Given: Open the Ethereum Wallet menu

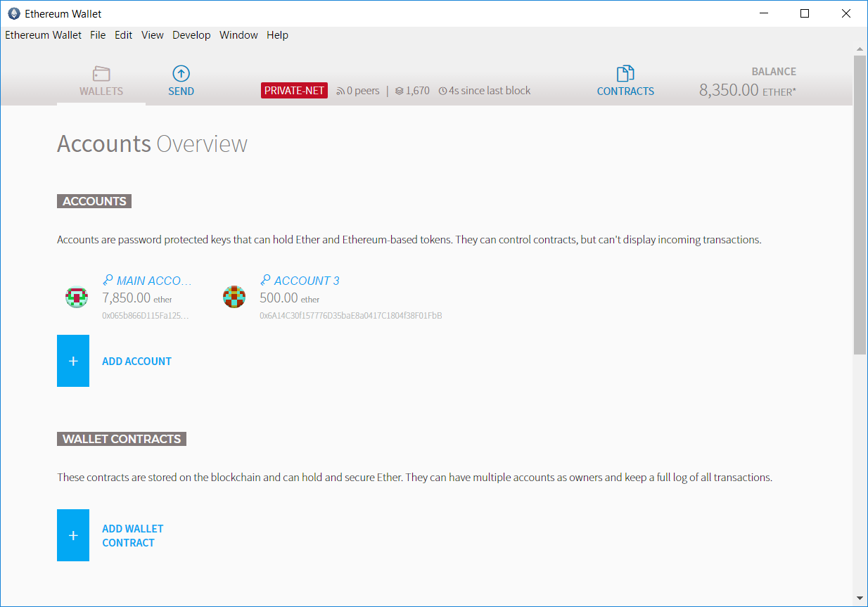Looking at the screenshot, I should (x=43, y=35).
